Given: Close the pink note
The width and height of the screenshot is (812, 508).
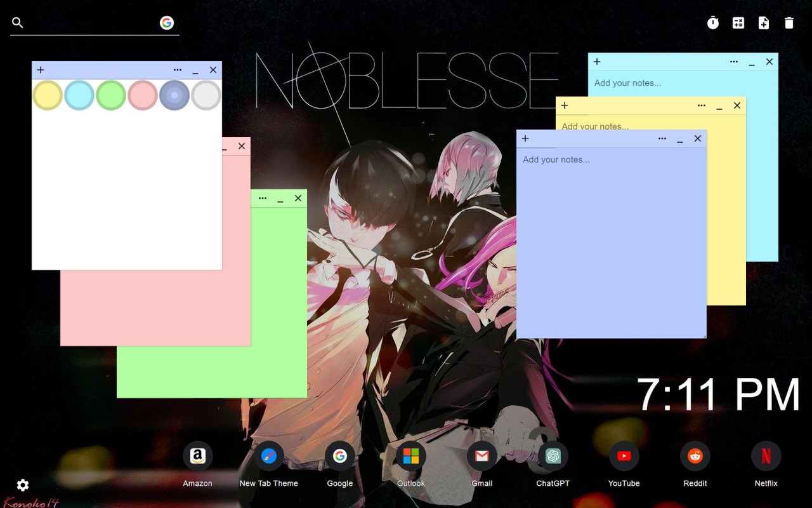Looking at the screenshot, I should point(242,146).
